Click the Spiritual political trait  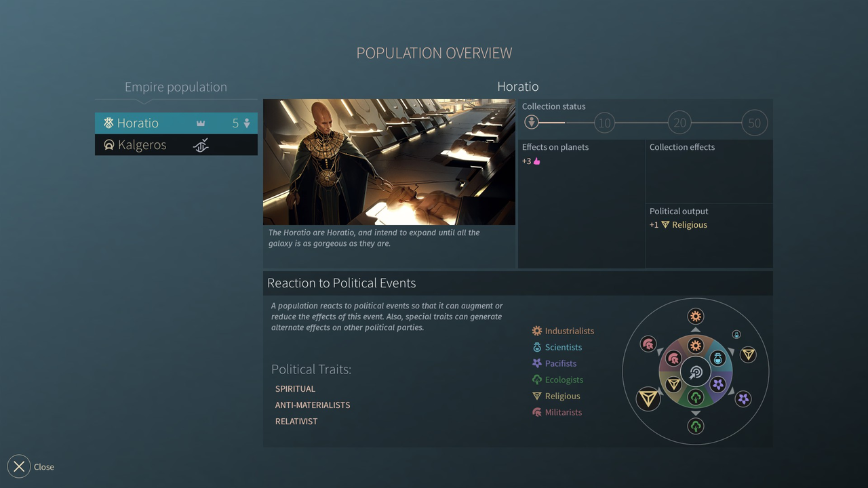[x=295, y=389]
